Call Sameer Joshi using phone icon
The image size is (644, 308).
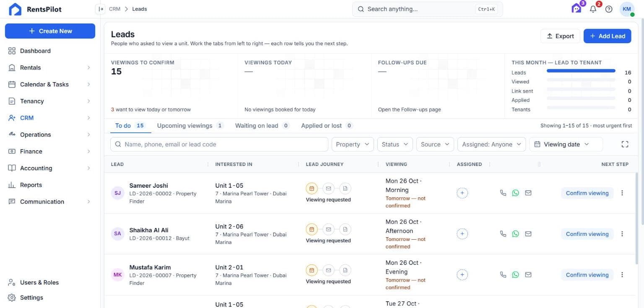tap(503, 193)
